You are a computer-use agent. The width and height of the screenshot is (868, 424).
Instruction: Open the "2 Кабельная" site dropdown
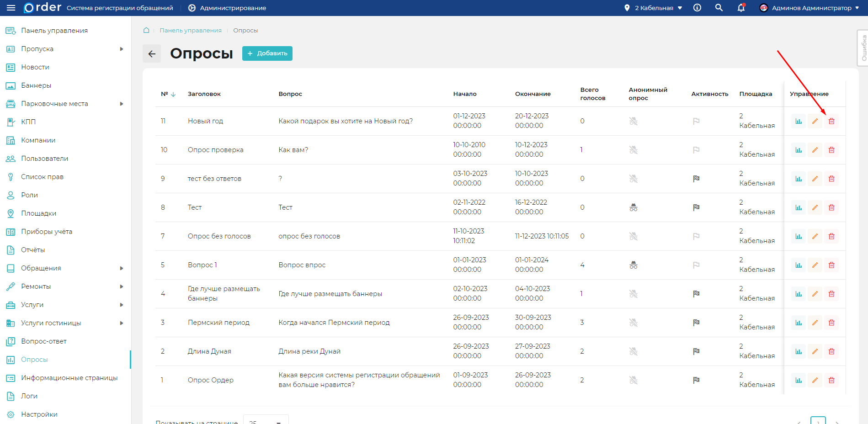(654, 8)
